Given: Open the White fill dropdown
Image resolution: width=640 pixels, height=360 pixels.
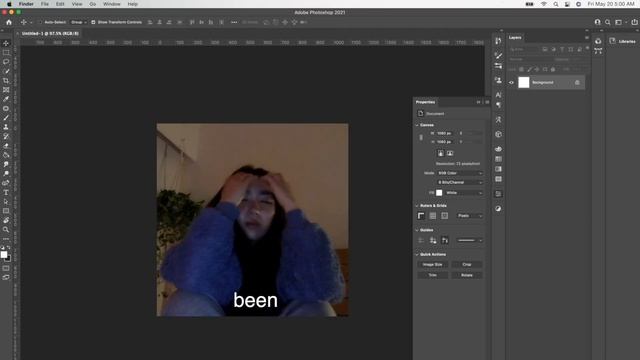Looking at the screenshot, I should pyautogui.click(x=464, y=193).
